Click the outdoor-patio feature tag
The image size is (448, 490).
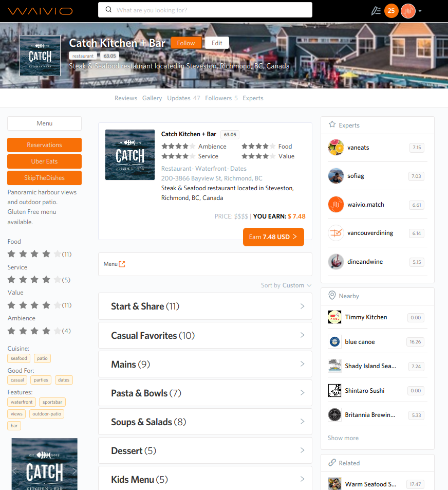(47, 414)
